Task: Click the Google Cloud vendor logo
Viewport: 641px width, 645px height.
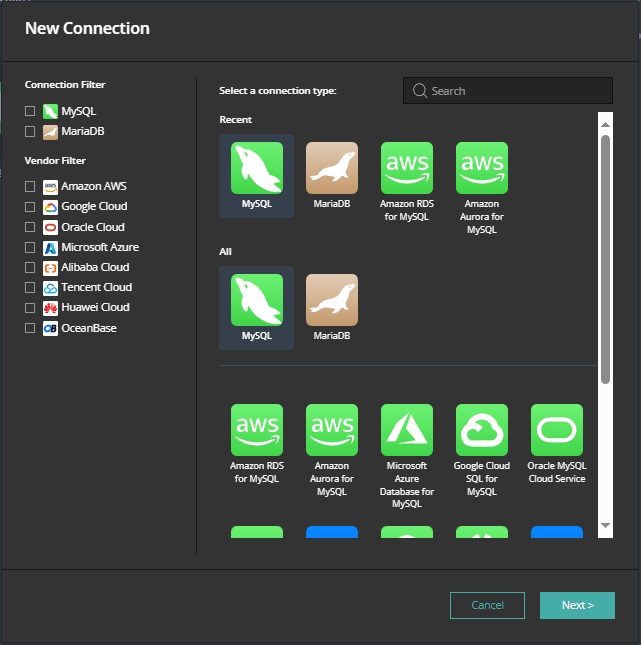Action: pos(50,207)
